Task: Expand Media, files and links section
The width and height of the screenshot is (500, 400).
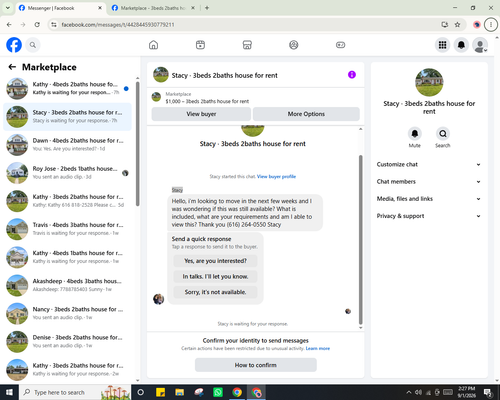Action: [429, 199]
